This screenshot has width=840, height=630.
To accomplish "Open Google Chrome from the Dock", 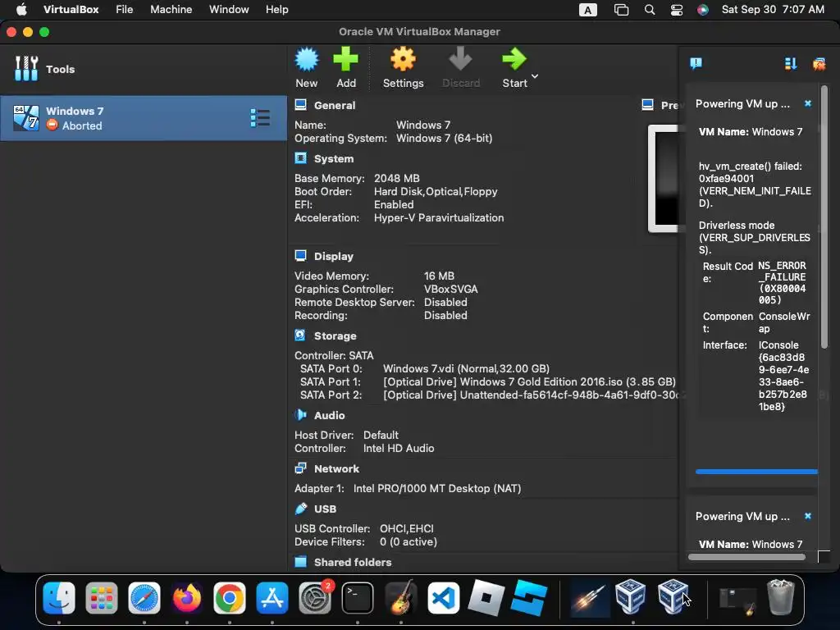I will 230,597.
